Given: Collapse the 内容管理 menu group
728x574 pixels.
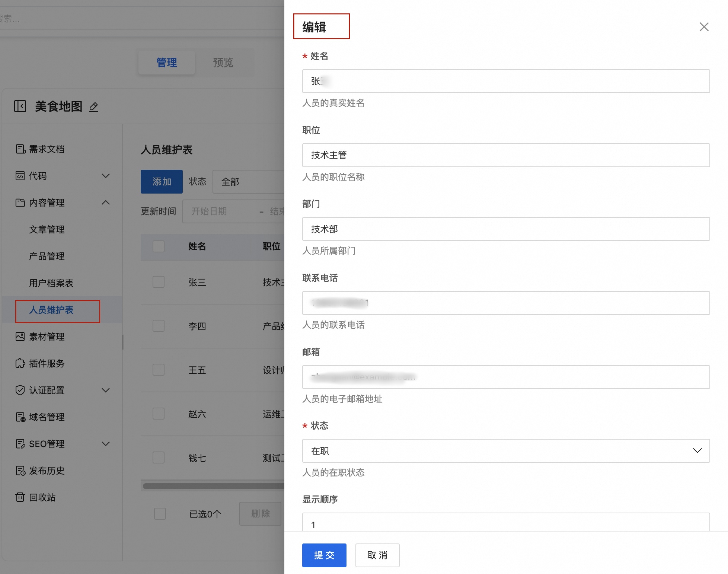Looking at the screenshot, I should click(x=106, y=203).
